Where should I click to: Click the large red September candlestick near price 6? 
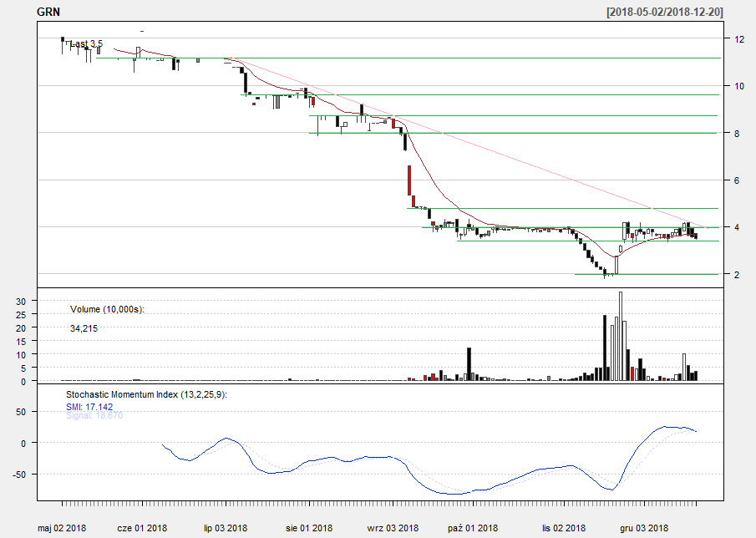click(x=409, y=180)
